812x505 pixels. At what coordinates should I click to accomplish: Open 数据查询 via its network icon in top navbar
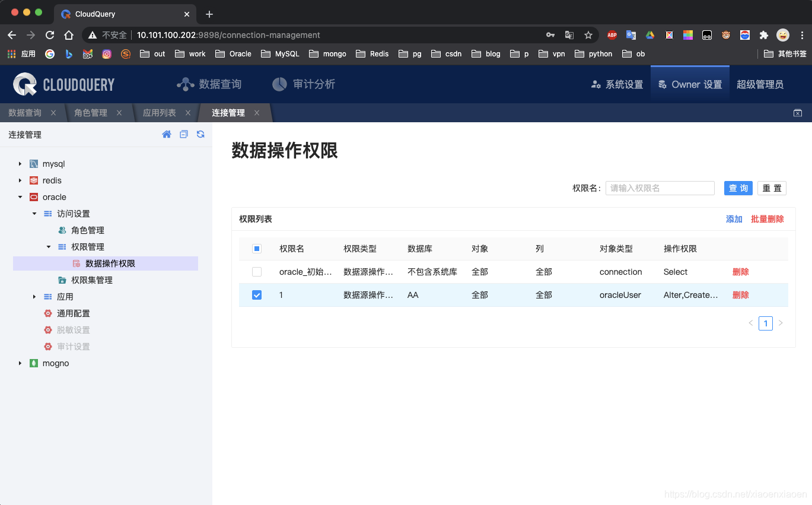(x=187, y=84)
